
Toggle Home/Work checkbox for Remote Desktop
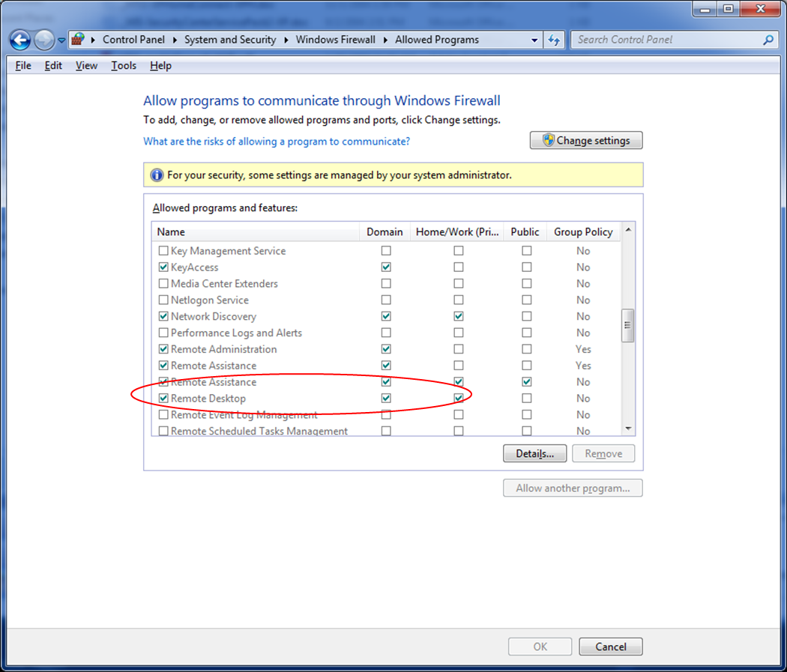point(459,399)
